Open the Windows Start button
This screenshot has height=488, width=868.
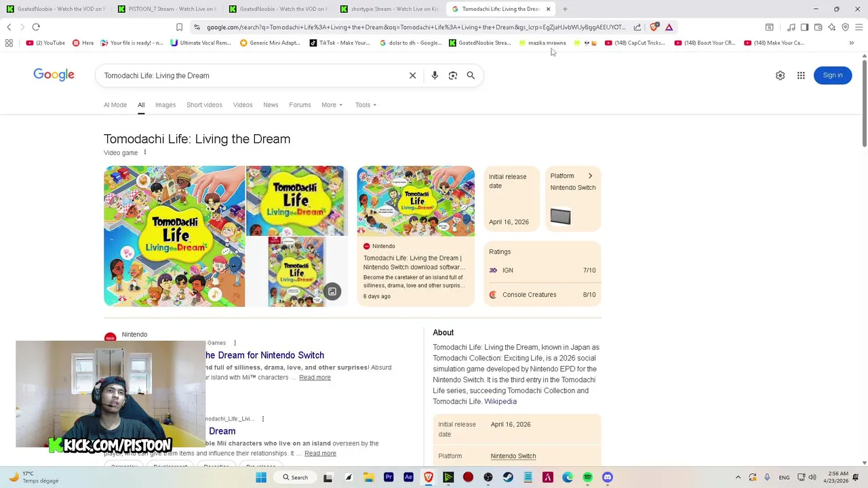coord(261,477)
